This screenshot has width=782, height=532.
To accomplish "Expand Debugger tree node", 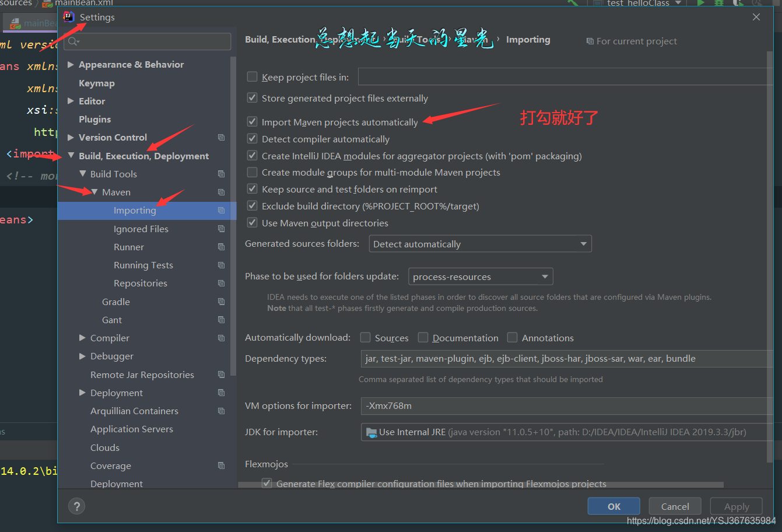I will point(82,356).
